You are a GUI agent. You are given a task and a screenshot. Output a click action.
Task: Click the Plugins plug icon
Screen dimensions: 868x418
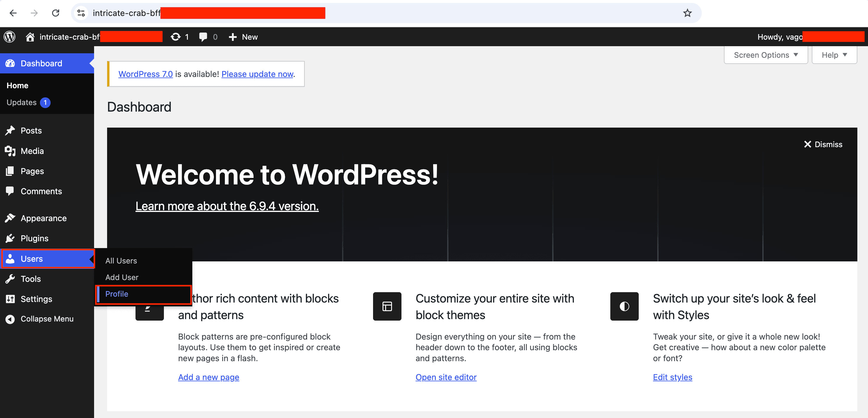[10, 238]
